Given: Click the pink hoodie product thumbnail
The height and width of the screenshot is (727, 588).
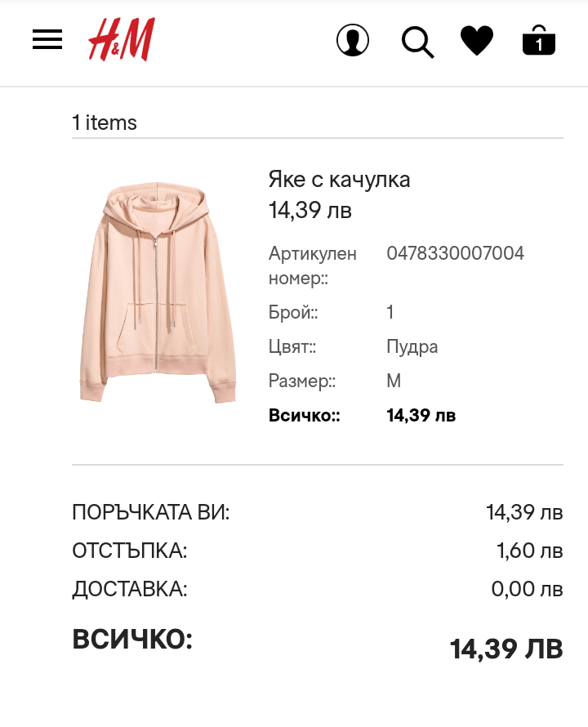Looking at the screenshot, I should [x=158, y=292].
